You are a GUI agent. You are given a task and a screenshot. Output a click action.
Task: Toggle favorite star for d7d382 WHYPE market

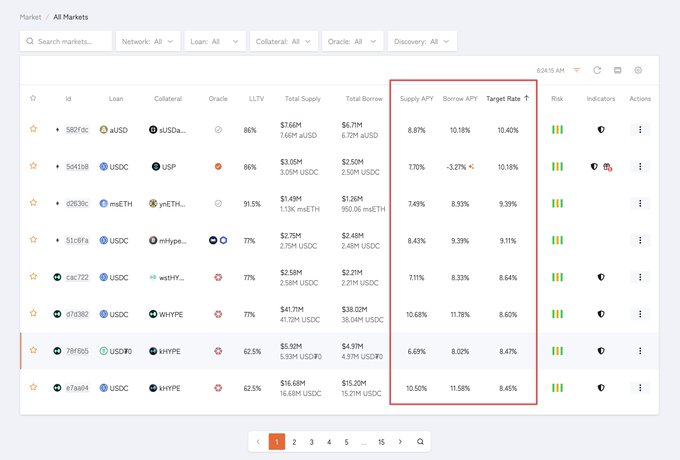[33, 313]
